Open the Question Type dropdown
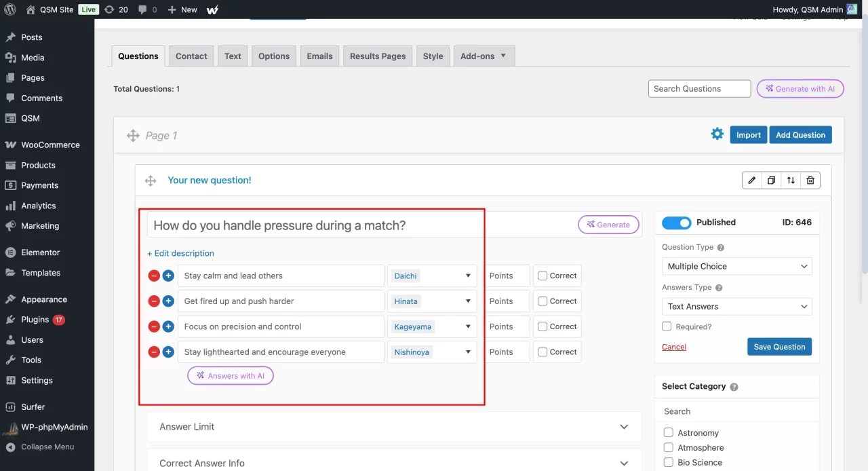The image size is (868, 471). [736, 267]
